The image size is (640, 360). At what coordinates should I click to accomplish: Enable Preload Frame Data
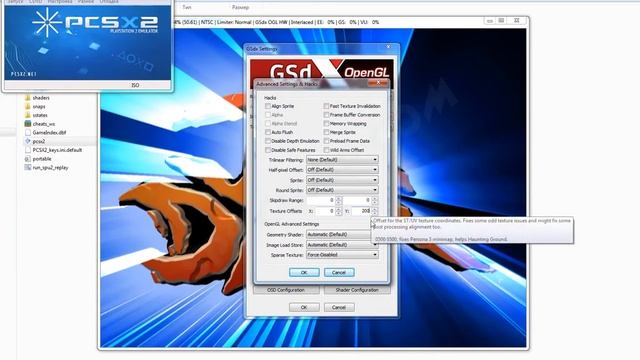[326, 141]
